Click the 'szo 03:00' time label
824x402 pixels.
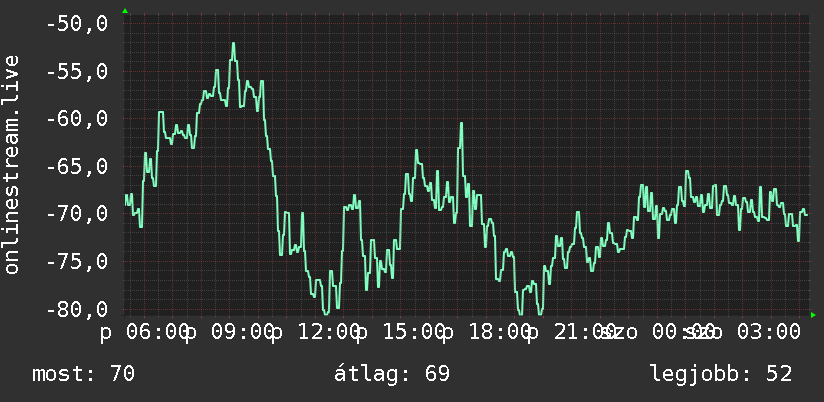(x=742, y=333)
